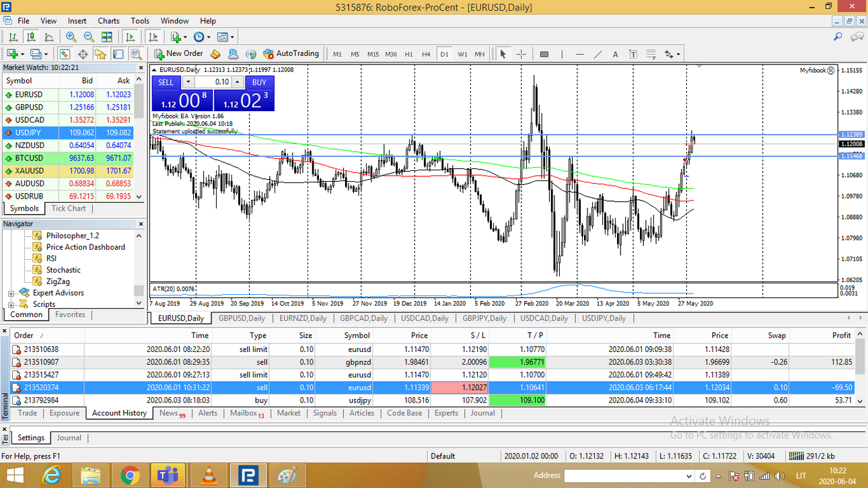The image size is (868, 488).
Task: Expand the Scripts tree node
Action: (11, 305)
